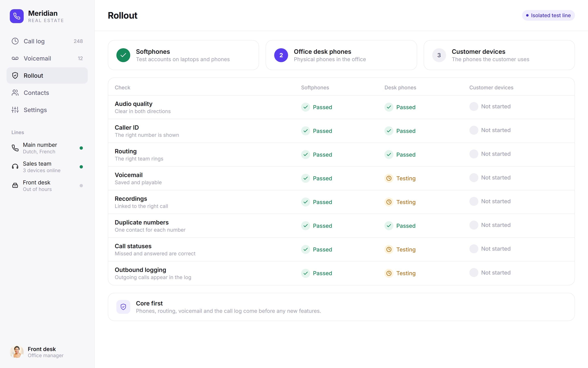Click the Front desk user avatar
Viewport: 588px width, 368px height.
17,352
